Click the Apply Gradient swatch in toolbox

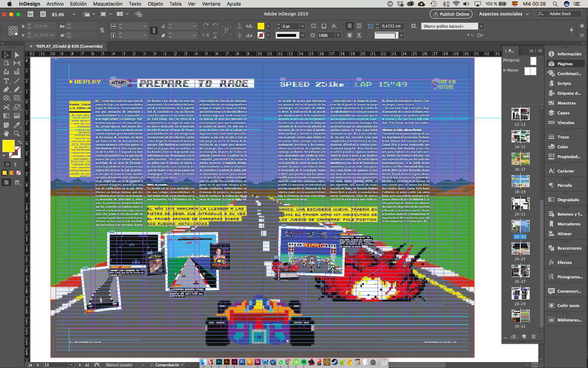12,173
